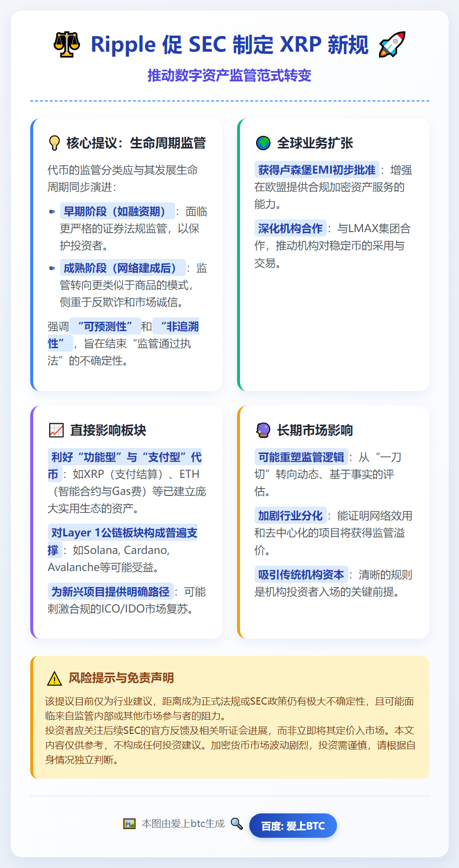Click the text 如Solana, Cardano, Avalanche等可能受益
459x868 pixels.
[109, 559]
